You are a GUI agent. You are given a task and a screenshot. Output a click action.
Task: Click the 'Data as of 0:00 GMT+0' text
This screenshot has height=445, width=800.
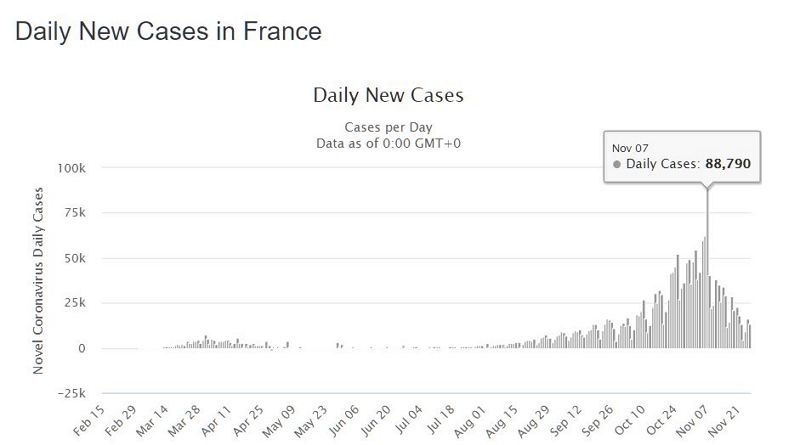coord(388,144)
